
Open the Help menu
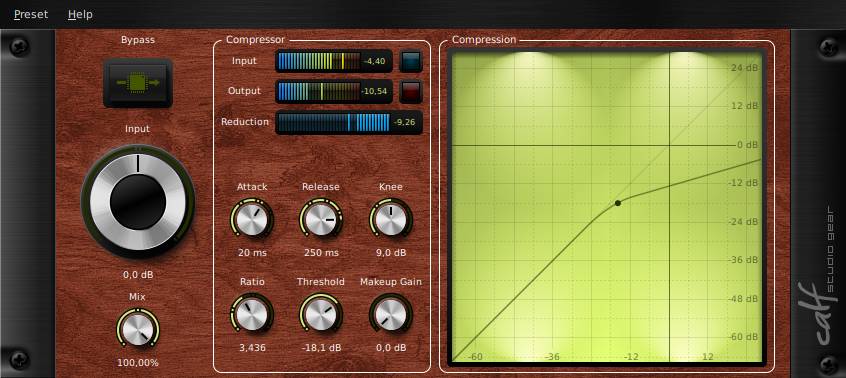pos(80,14)
